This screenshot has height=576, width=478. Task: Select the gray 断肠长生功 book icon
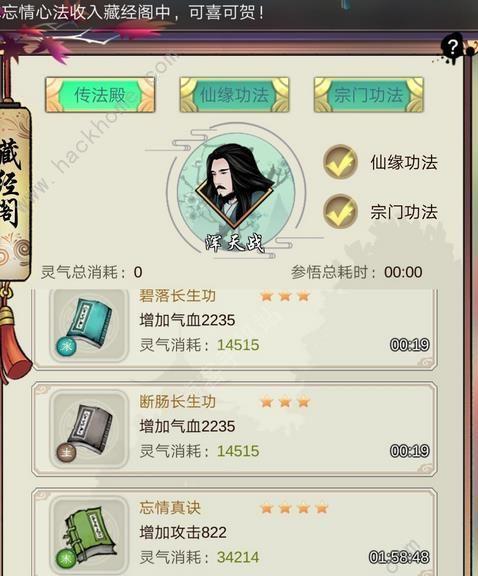tap(89, 428)
